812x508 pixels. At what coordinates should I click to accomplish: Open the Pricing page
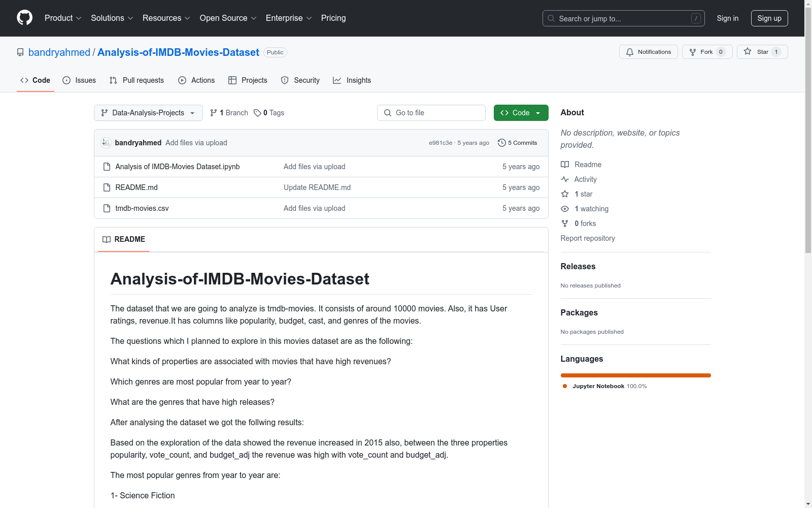pos(333,18)
